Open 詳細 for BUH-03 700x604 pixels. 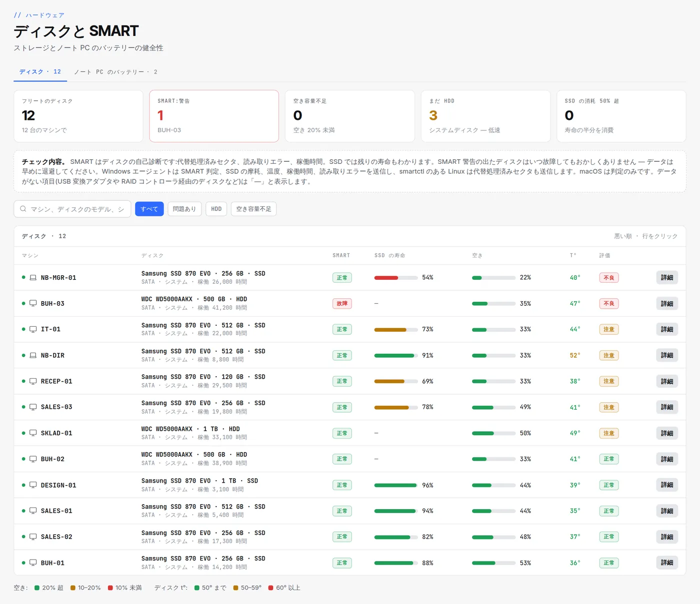pos(667,303)
